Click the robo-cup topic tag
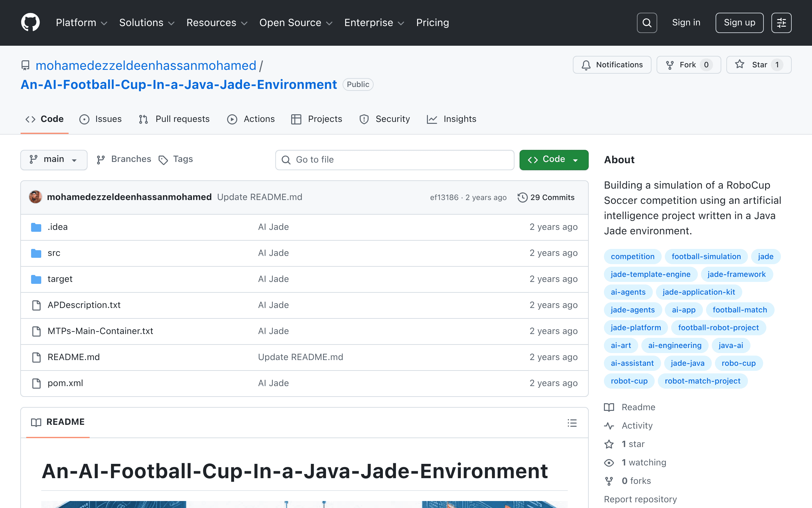The image size is (812, 508). click(x=738, y=364)
